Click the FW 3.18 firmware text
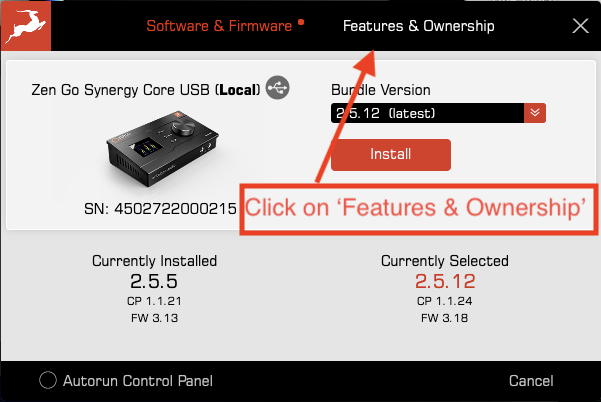This screenshot has height=402, width=601. point(445,318)
